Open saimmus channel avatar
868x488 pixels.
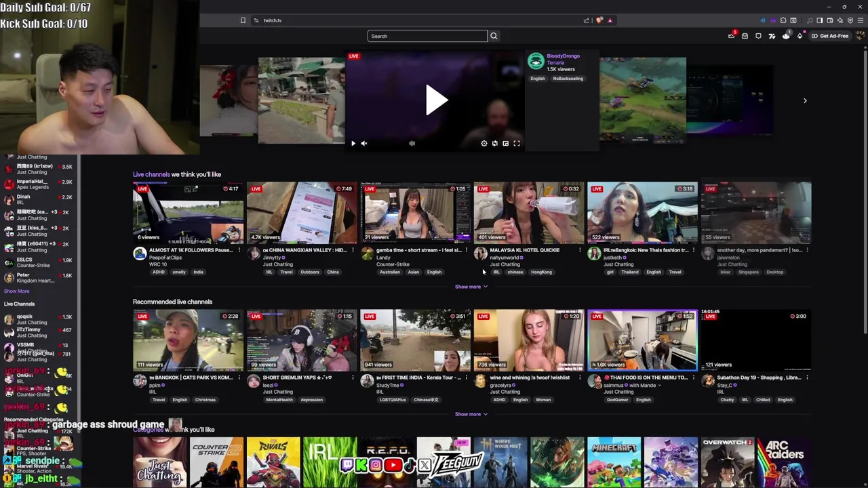[594, 382]
